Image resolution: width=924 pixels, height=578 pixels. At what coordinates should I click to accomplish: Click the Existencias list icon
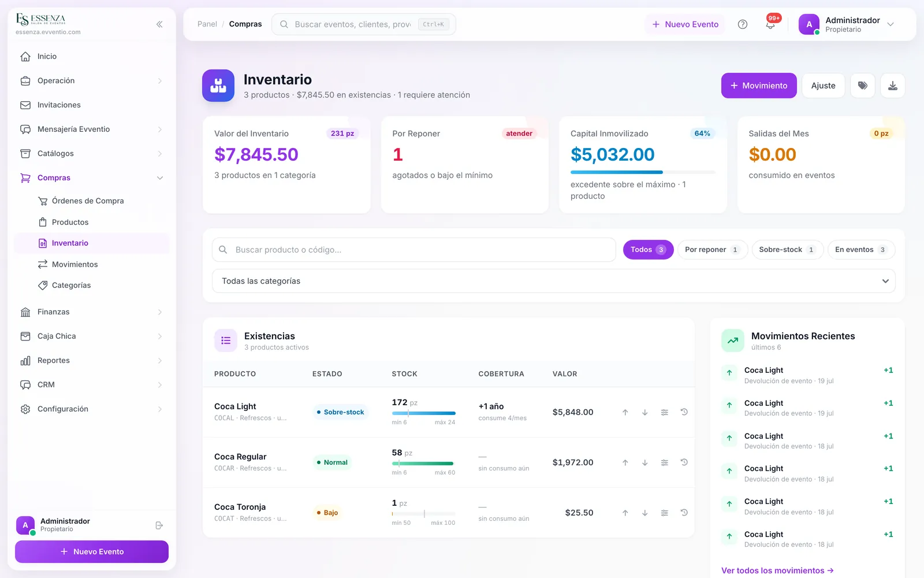click(226, 340)
